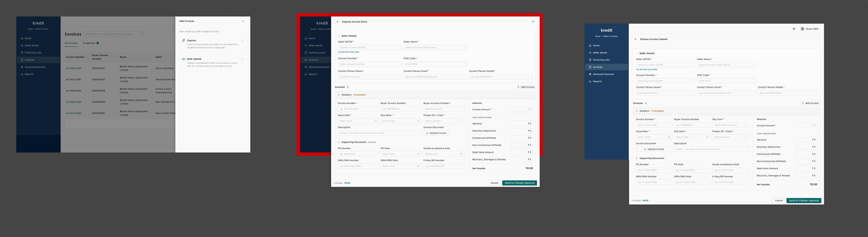Open Issue Date calendar icon in Express Invoice Entry
The image size is (868, 237).
tap(375, 121)
